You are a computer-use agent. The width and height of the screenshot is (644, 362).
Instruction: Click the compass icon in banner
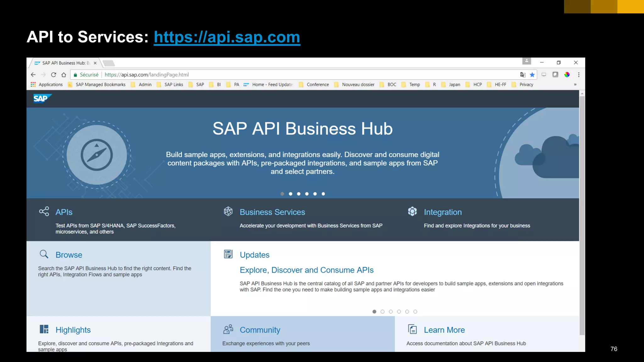[x=97, y=155]
